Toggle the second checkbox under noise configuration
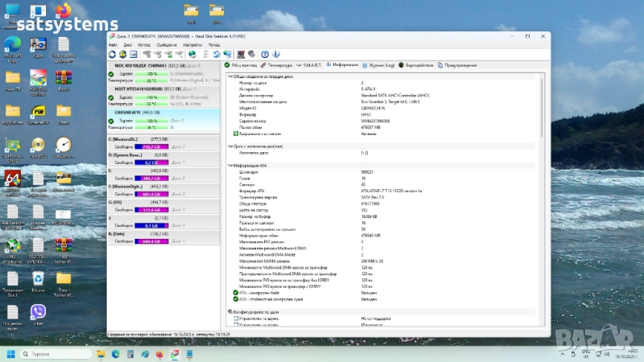The image size is (644, 362). (236, 323)
